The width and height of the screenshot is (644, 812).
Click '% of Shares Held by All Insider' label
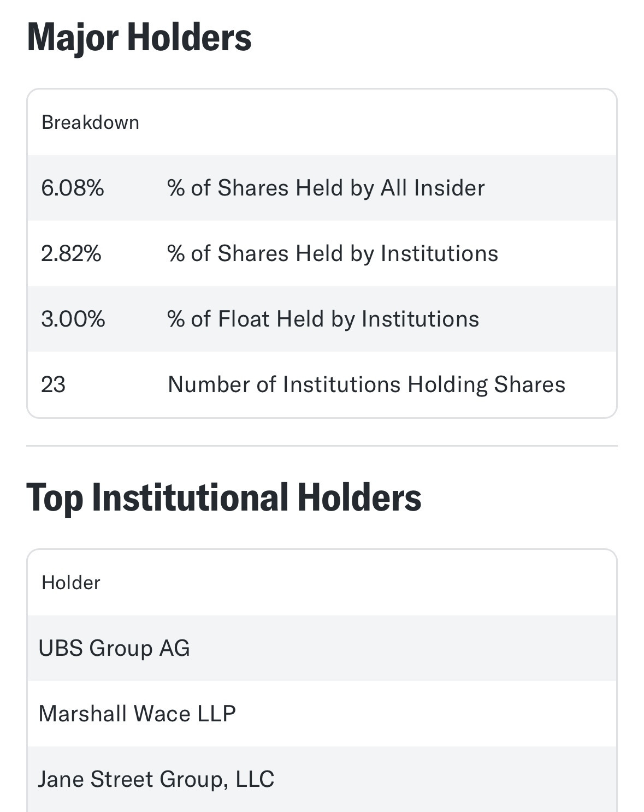(x=326, y=188)
